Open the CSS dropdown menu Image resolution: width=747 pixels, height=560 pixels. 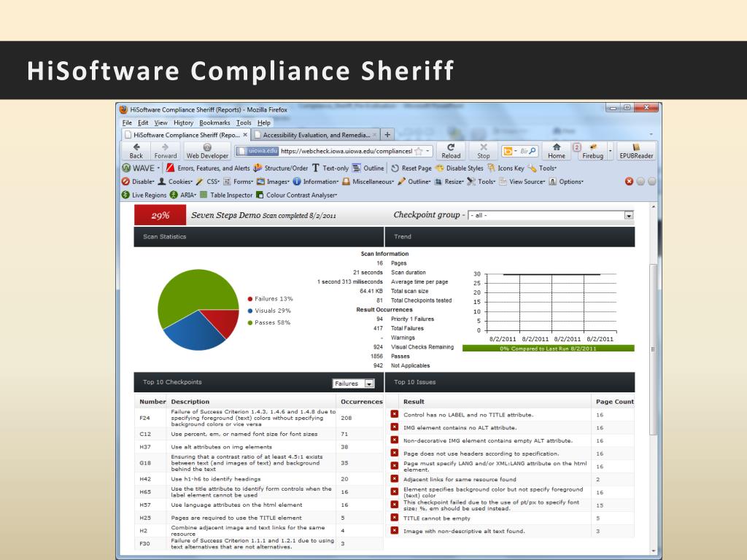(208, 182)
